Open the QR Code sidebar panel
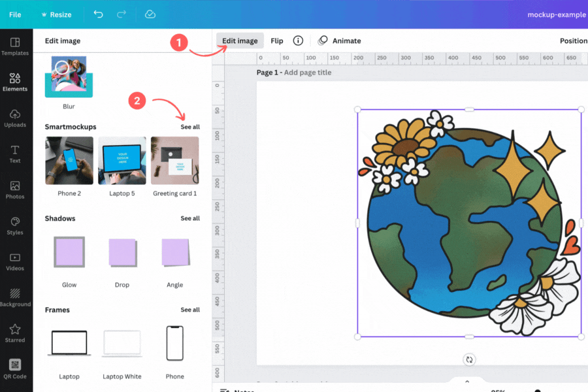Viewport: 588px width, 392px height. [x=15, y=369]
